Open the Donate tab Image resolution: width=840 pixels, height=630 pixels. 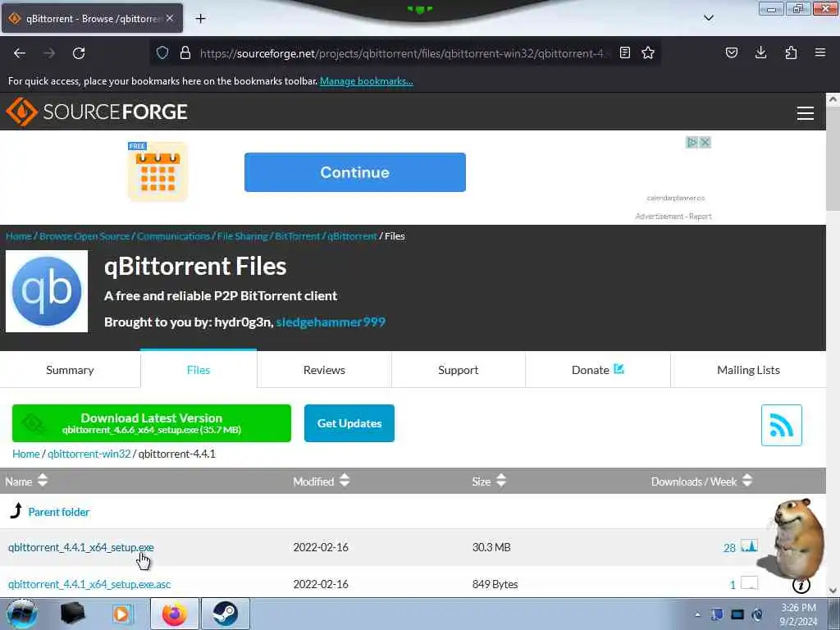[x=597, y=370]
